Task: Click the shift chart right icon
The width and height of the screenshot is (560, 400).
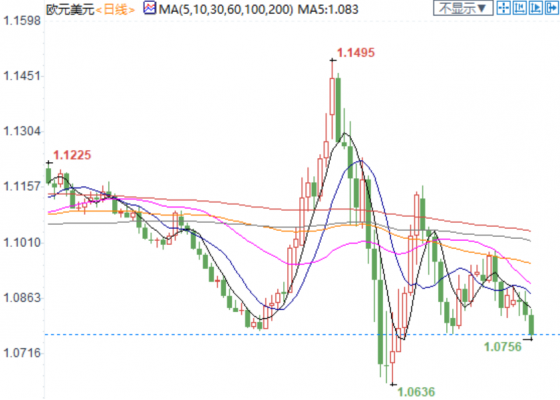Action: tap(536, 8)
